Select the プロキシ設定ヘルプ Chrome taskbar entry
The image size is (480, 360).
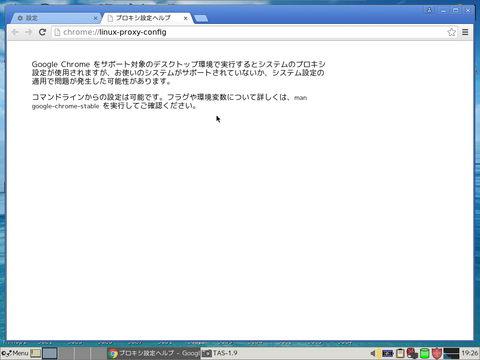coord(154,353)
